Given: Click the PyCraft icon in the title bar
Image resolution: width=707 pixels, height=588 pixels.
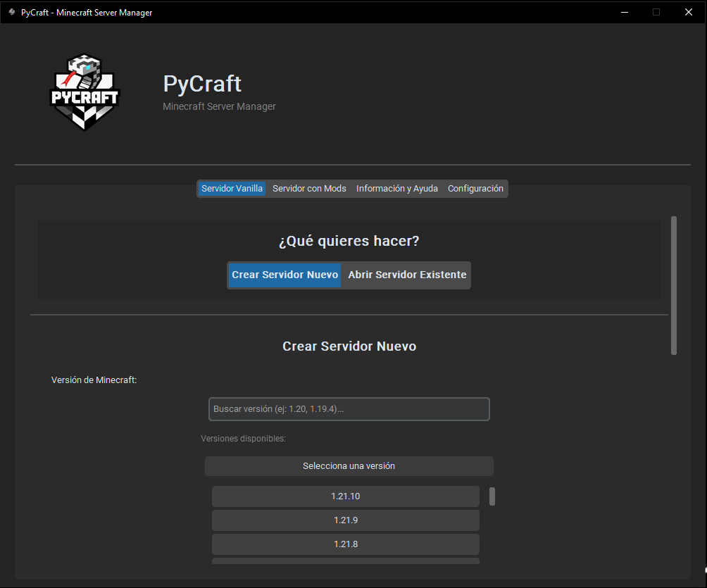Looking at the screenshot, I should 11,12.
